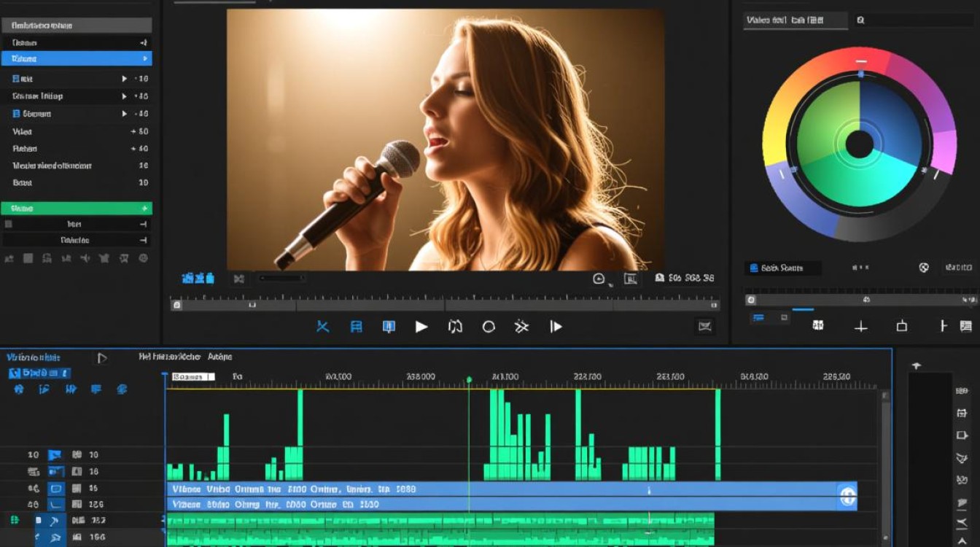Click the round icon below the color wheel

pyautogui.click(x=924, y=268)
